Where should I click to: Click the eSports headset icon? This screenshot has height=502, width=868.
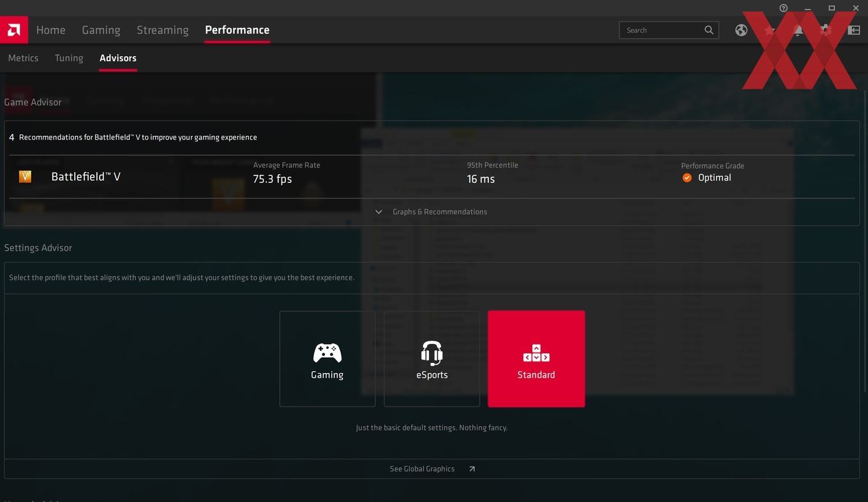point(432,353)
